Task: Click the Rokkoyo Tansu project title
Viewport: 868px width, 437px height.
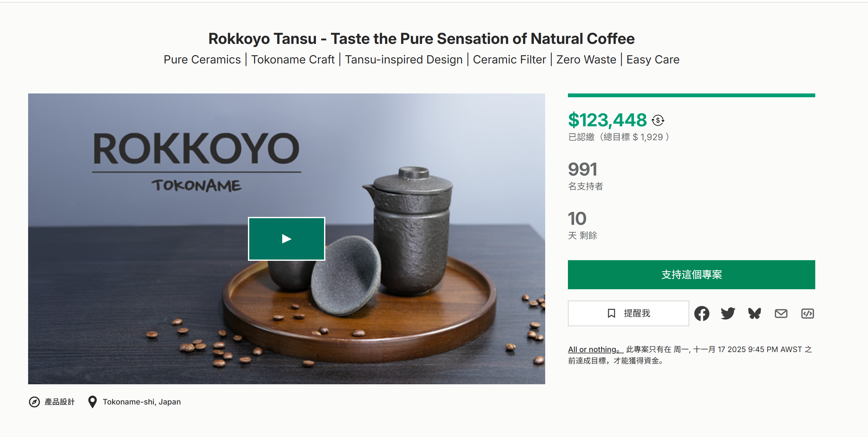Action: pyautogui.click(x=421, y=39)
